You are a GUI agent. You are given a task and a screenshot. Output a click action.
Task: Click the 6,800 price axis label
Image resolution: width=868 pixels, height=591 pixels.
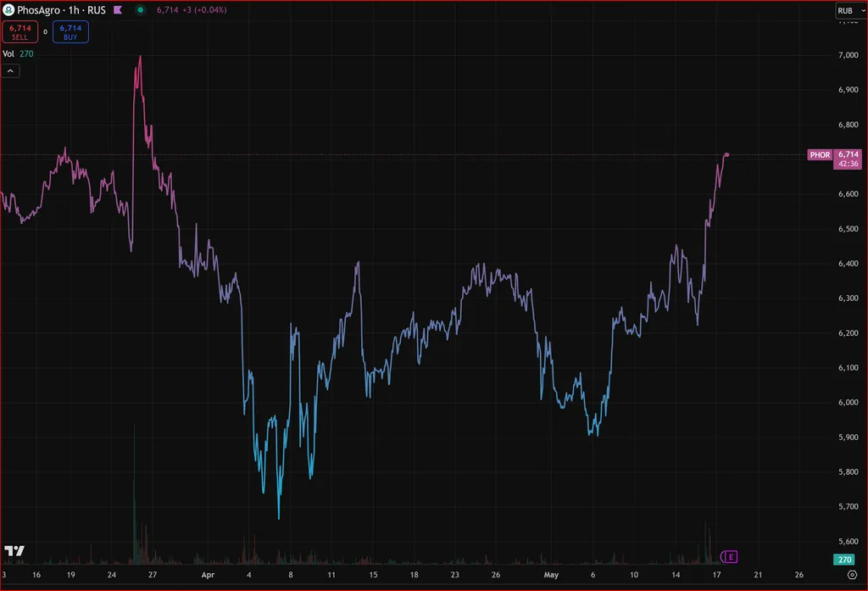coord(848,125)
